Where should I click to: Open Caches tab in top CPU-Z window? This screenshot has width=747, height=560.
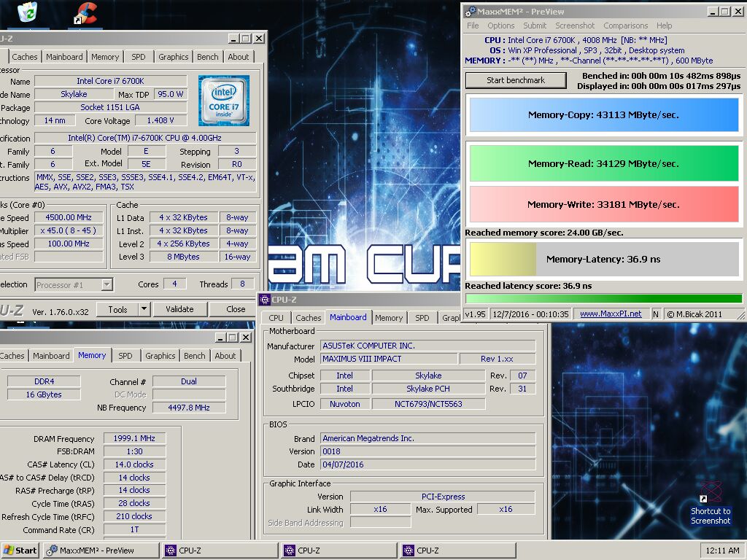tap(24, 57)
